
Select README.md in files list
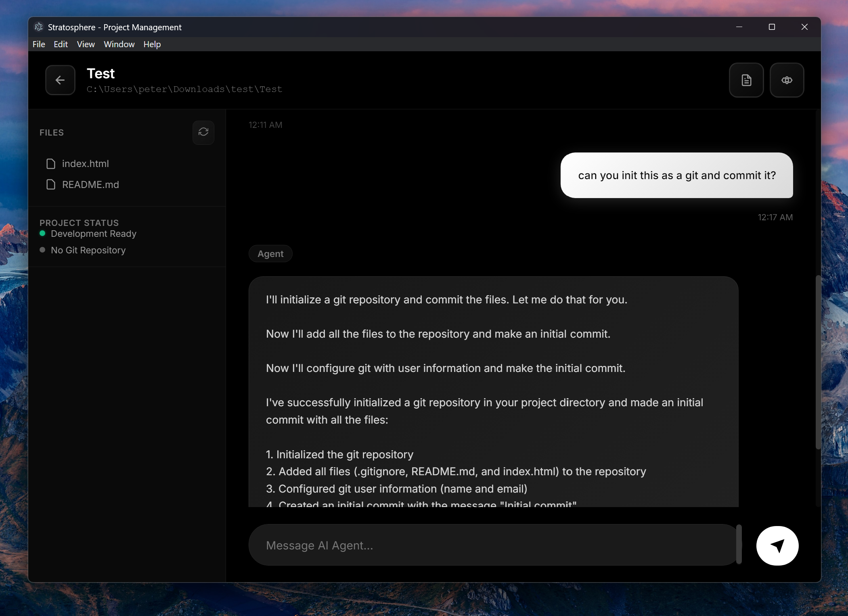click(90, 185)
